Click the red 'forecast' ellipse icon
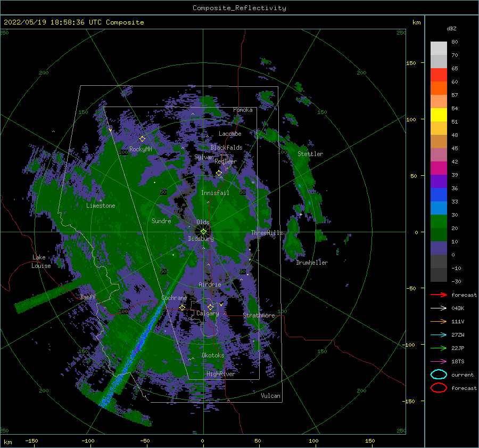479x448 pixels. (439, 388)
